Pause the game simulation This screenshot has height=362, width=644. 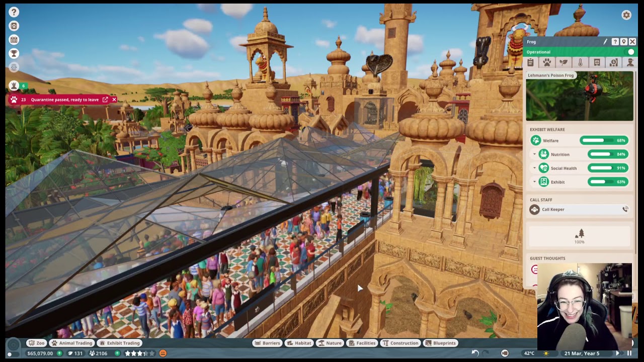pyautogui.click(x=629, y=353)
